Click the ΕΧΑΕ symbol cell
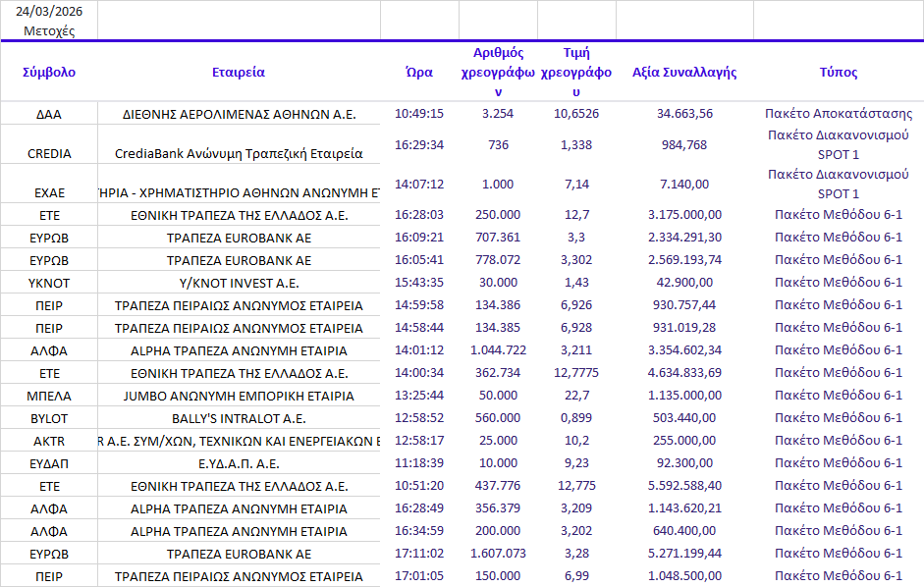 49,193
